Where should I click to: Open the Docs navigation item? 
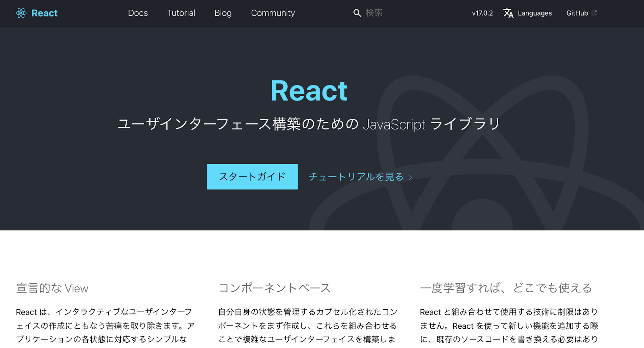pyautogui.click(x=138, y=13)
